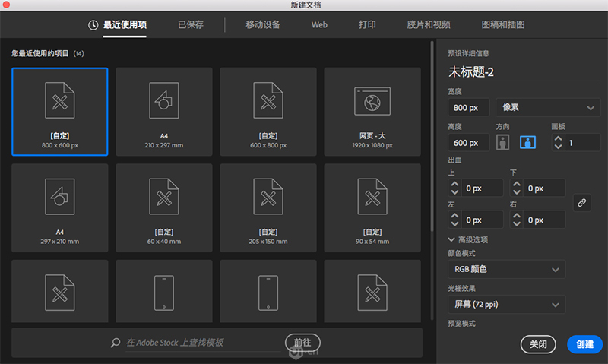
Task: Click the 创建 button
Action: coord(584,343)
